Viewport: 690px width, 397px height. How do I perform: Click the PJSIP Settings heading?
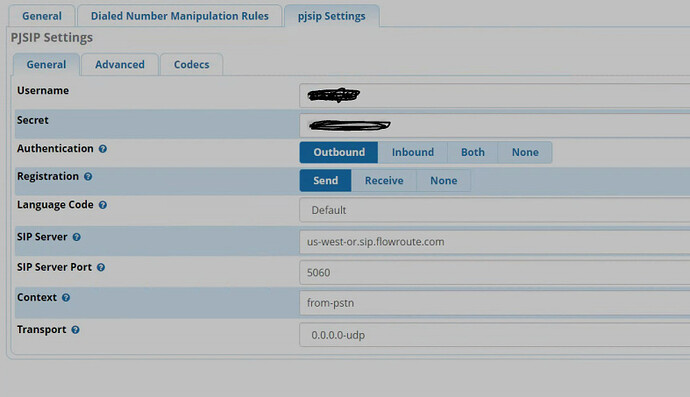(x=51, y=38)
